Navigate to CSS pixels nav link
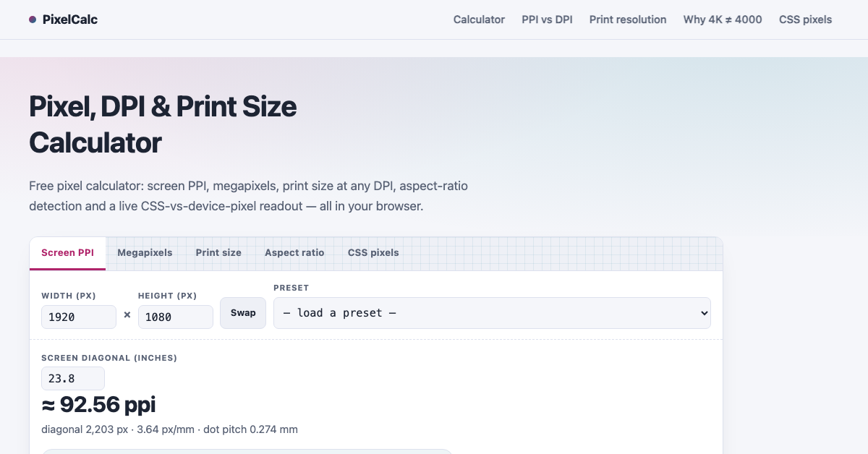868x454 pixels. click(x=806, y=20)
